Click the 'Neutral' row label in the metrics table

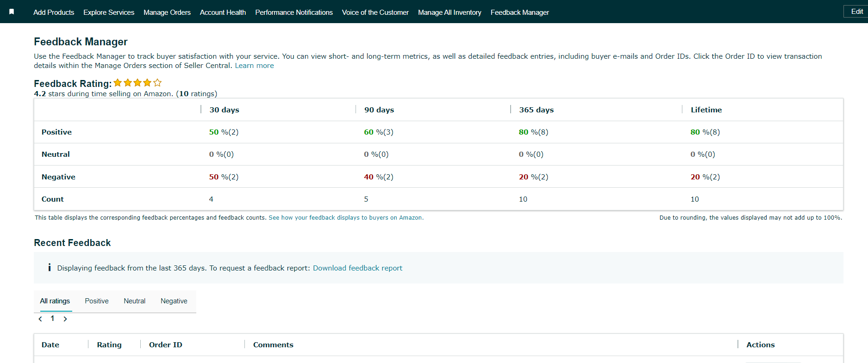[x=56, y=154]
